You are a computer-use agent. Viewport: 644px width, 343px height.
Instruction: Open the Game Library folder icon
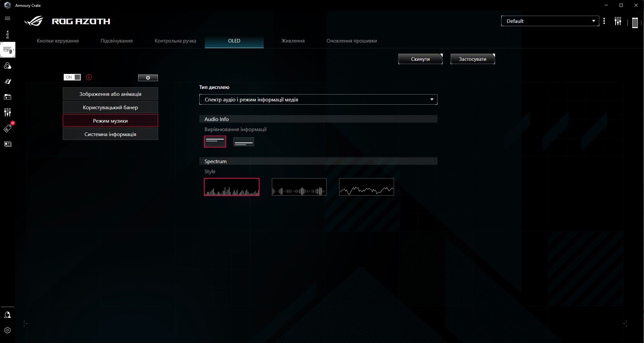click(x=8, y=97)
